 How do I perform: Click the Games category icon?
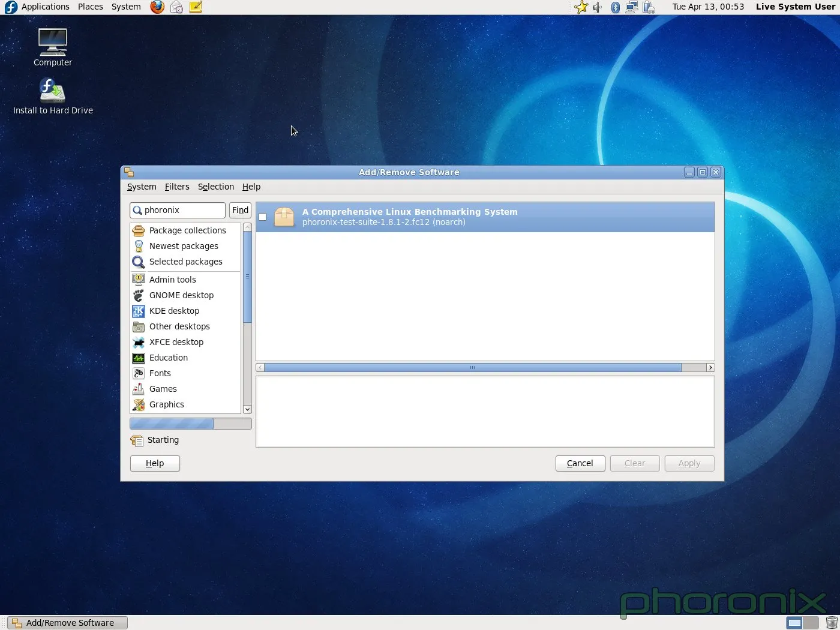pos(139,389)
